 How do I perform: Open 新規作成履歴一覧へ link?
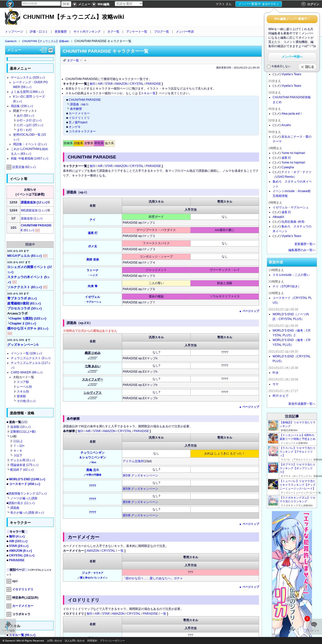click(302, 404)
